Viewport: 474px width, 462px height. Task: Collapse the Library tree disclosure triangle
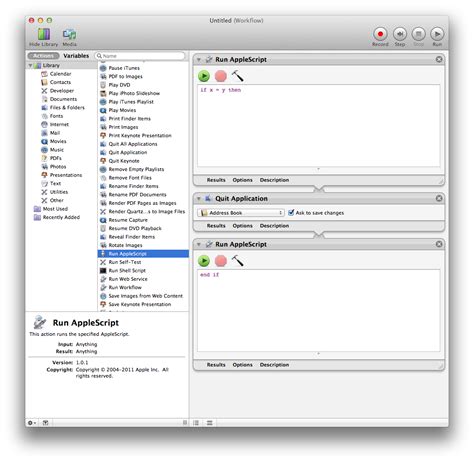coord(30,66)
